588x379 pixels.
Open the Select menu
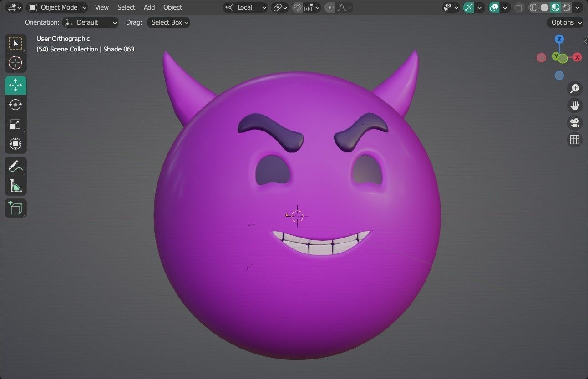click(126, 7)
